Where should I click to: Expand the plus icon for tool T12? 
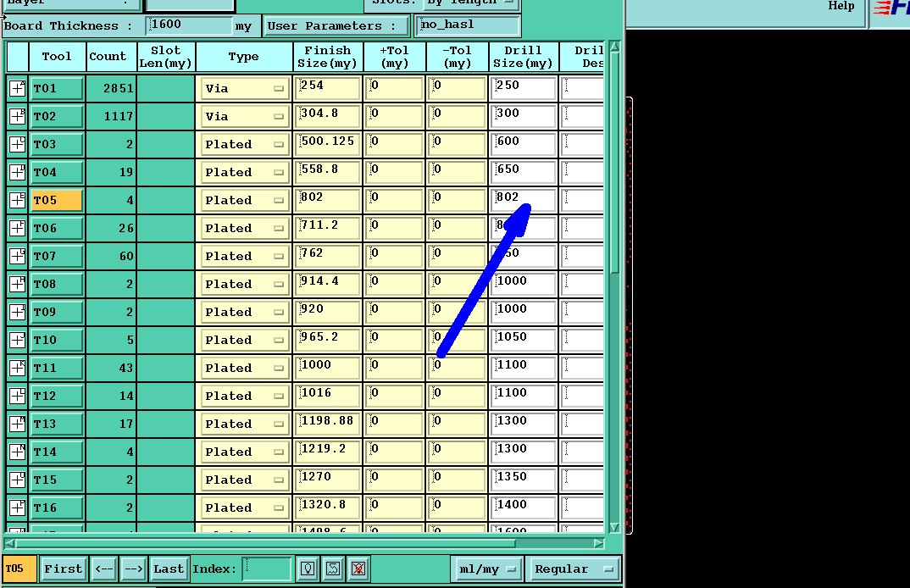[x=17, y=396]
